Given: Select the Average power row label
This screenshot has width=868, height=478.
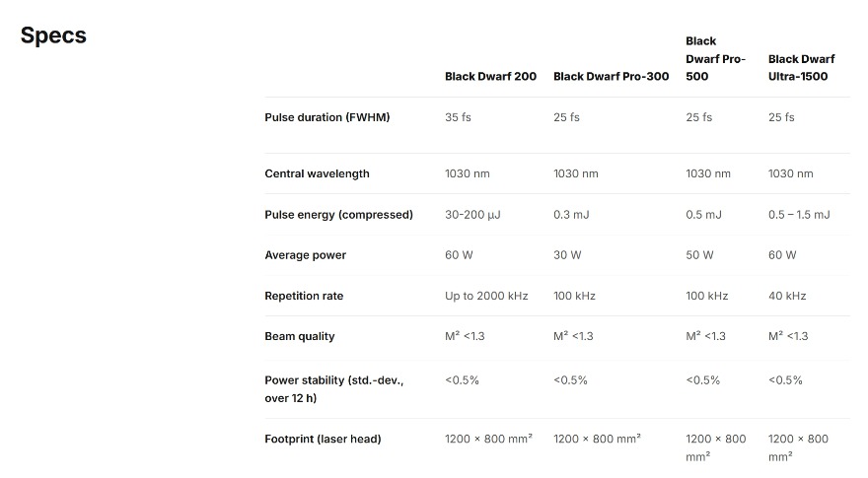Looking at the screenshot, I should pos(305,255).
